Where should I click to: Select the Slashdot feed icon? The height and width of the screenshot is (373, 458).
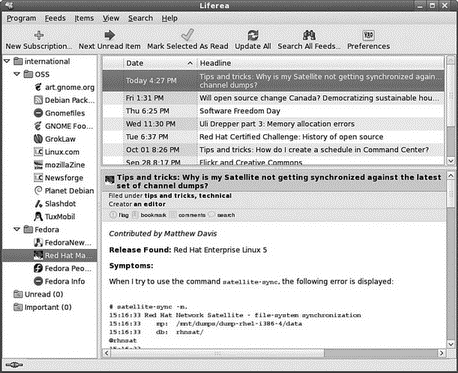pos(38,204)
